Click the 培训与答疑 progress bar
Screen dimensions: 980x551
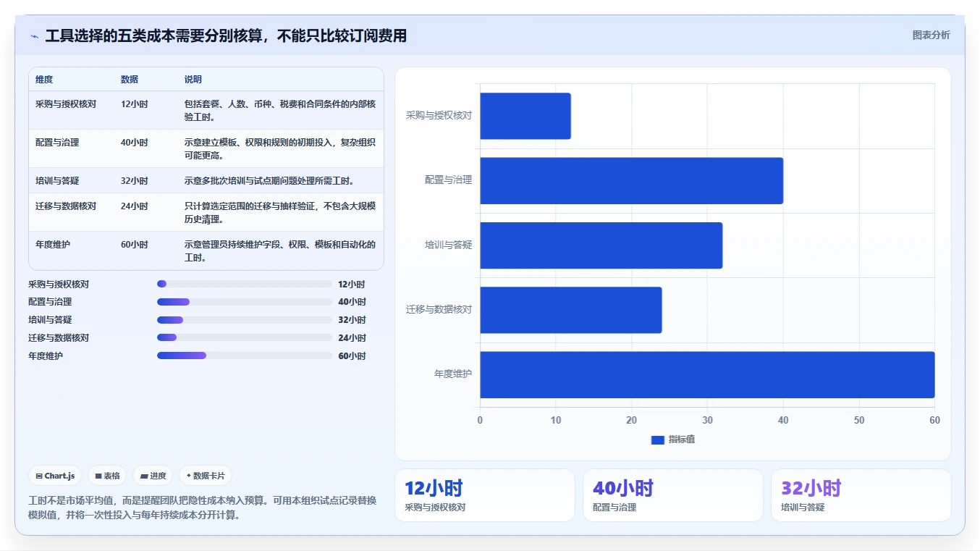245,320
